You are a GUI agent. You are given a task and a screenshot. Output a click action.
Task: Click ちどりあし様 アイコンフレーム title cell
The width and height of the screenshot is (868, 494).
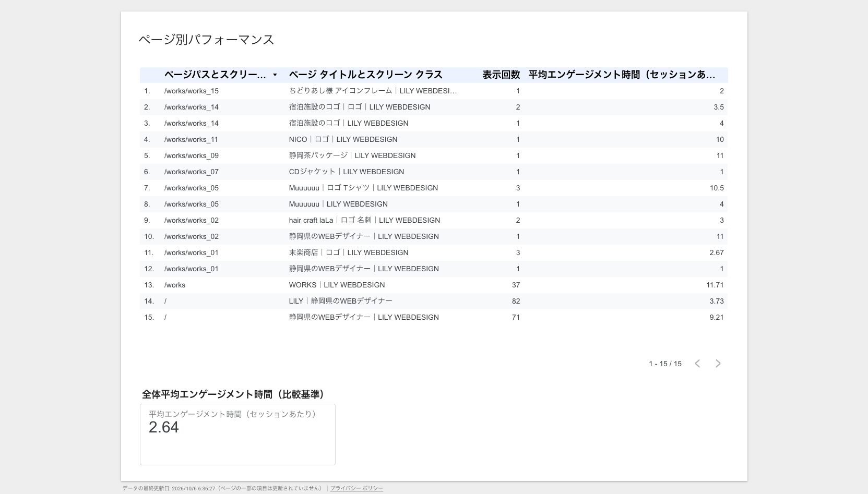373,91
